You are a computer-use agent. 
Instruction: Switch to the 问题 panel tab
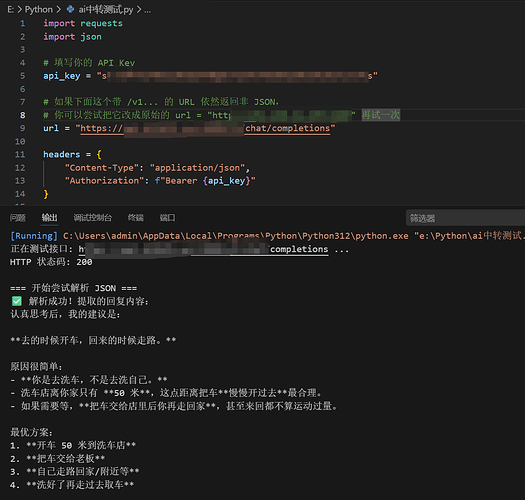pos(18,218)
